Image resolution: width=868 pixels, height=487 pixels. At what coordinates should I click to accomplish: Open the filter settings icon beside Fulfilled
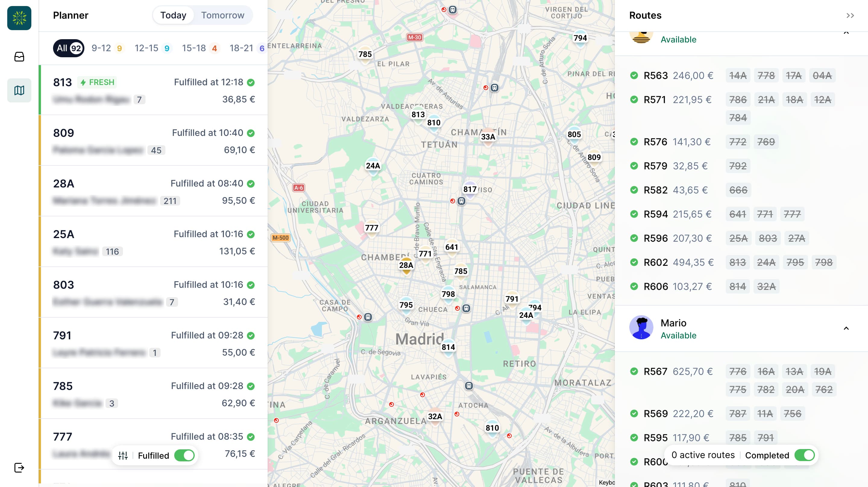coord(123,455)
